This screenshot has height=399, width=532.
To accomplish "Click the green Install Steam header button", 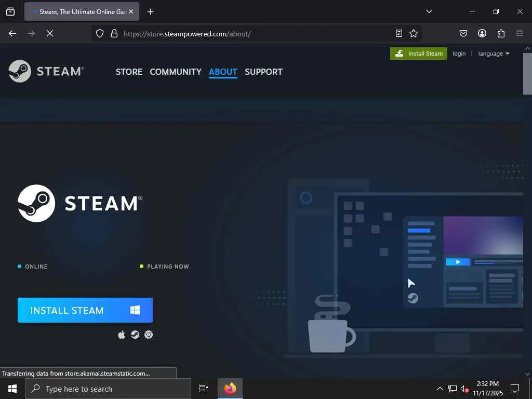I will click(x=418, y=54).
